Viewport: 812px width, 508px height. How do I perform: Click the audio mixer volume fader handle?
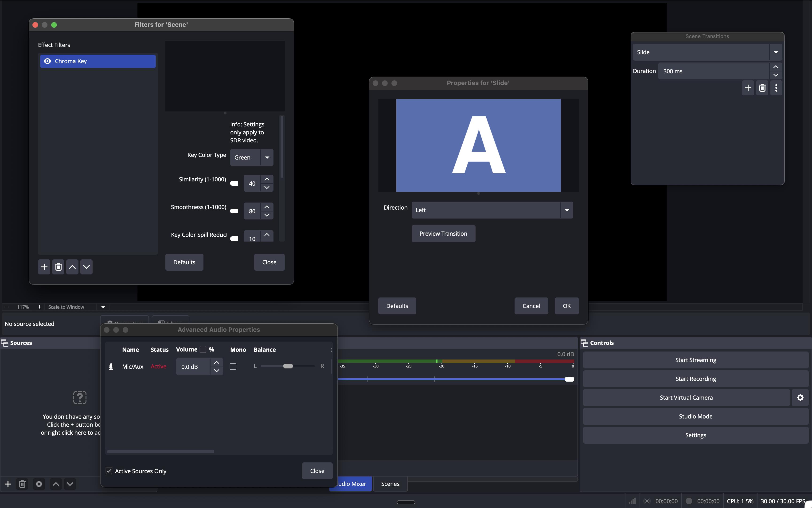[570, 379]
